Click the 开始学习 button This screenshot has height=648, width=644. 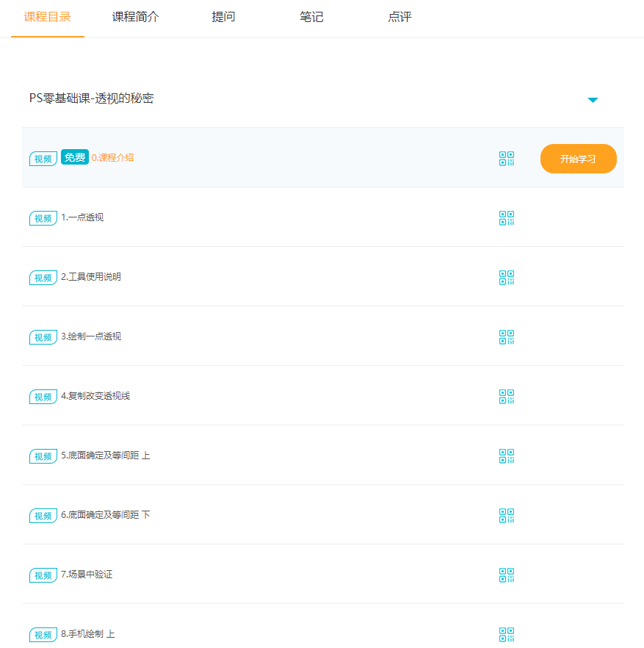[578, 158]
